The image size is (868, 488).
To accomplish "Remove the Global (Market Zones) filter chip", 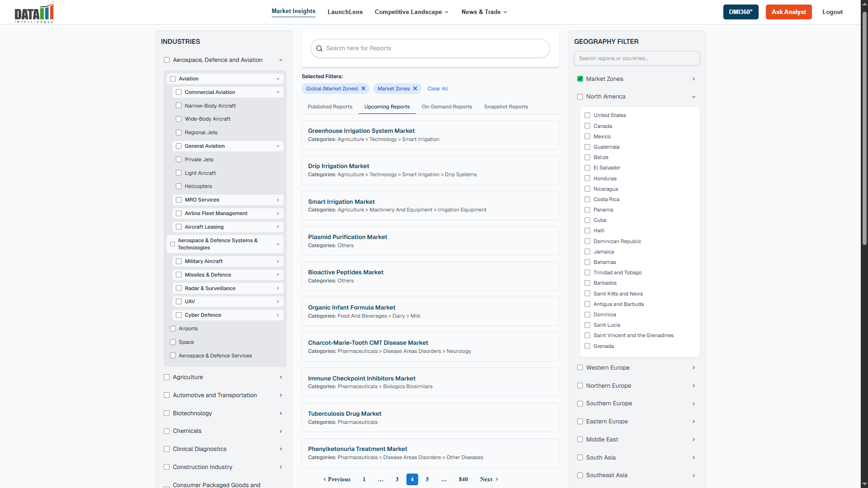I will (363, 89).
